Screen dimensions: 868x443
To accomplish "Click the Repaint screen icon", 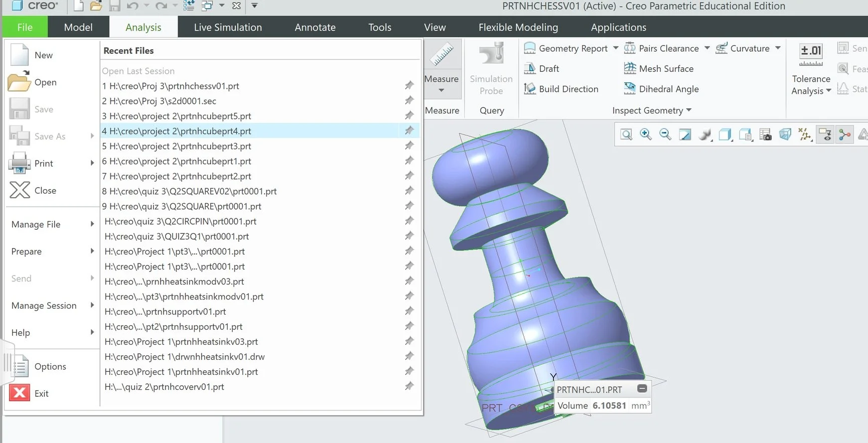I will [685, 134].
